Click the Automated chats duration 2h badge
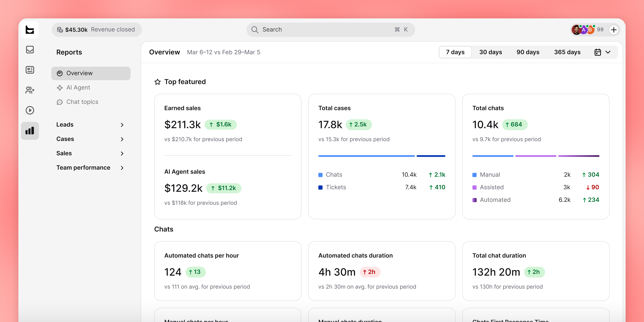 370,272
